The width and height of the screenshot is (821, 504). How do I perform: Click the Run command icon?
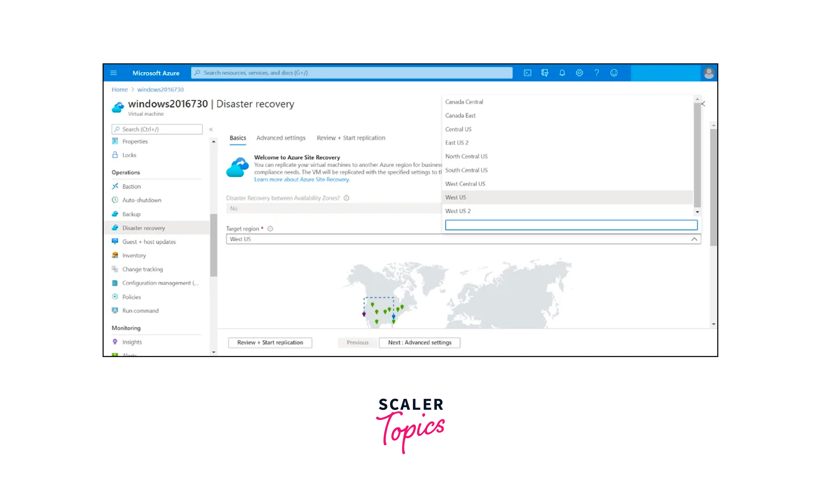click(115, 311)
